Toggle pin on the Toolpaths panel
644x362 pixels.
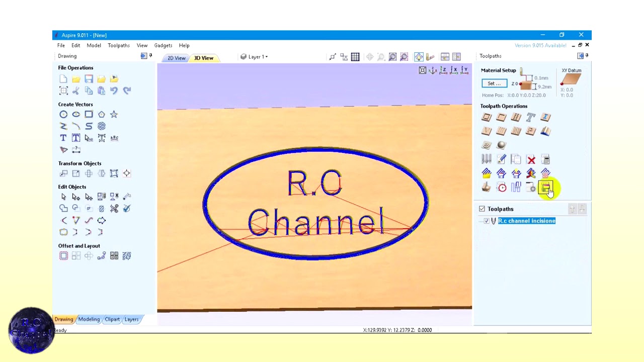(x=587, y=56)
